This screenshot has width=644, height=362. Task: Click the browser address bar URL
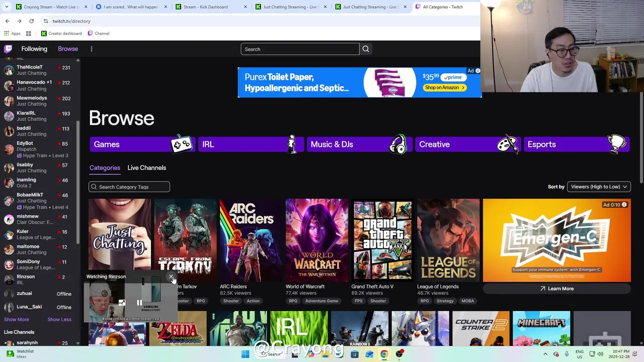pyautogui.click(x=71, y=21)
